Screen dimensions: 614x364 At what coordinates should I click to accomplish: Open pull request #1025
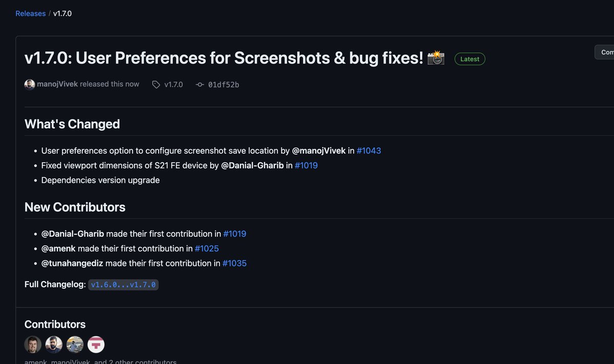207,248
